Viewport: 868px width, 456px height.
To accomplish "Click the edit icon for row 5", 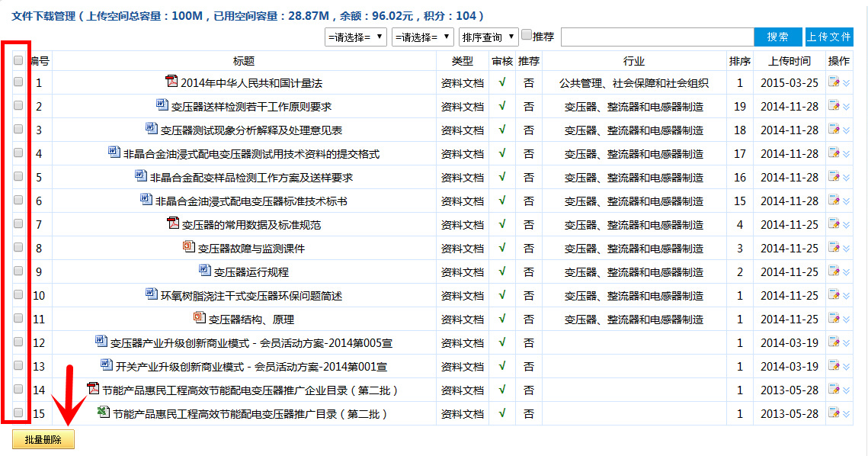I will click(834, 178).
